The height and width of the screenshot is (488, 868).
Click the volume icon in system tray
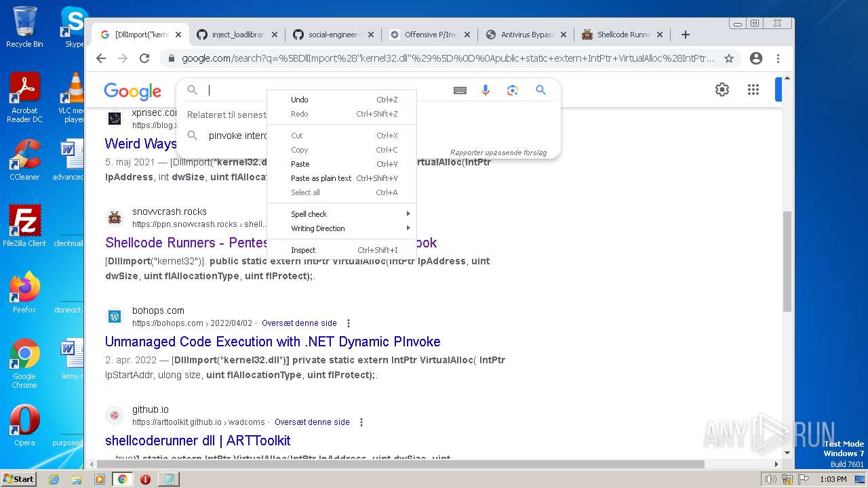[771, 479]
